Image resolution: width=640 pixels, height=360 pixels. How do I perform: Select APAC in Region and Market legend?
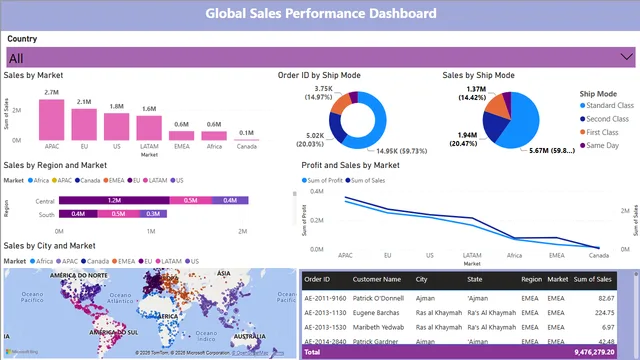pos(62,180)
